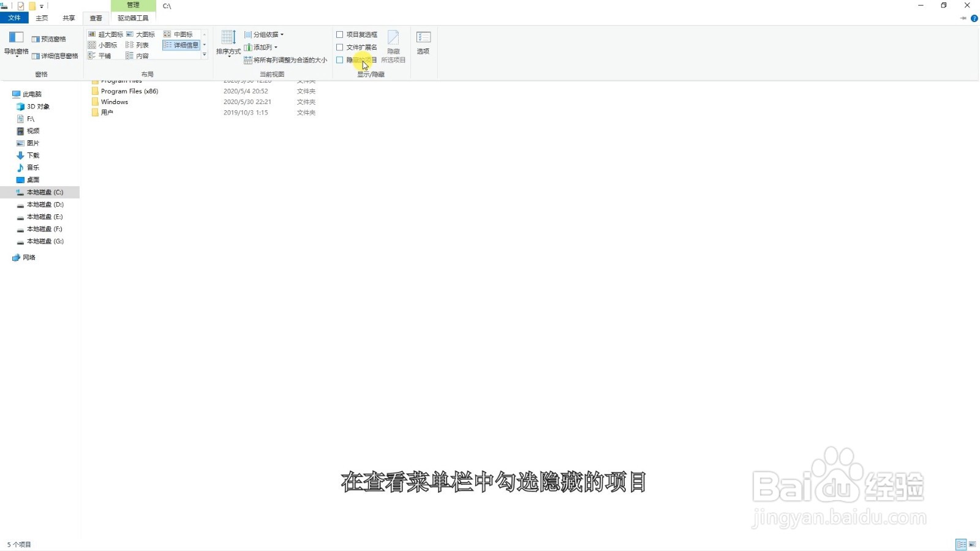Viewport: 980px width, 551px height.
Task: Switch layout to 小图标
Action: click(102, 45)
